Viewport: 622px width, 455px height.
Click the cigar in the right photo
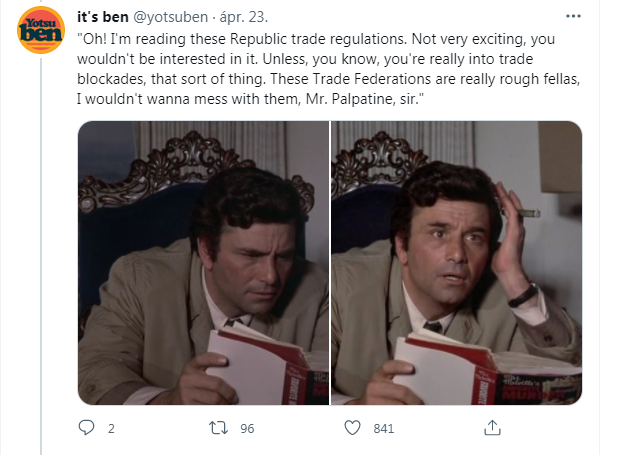[x=526, y=213]
